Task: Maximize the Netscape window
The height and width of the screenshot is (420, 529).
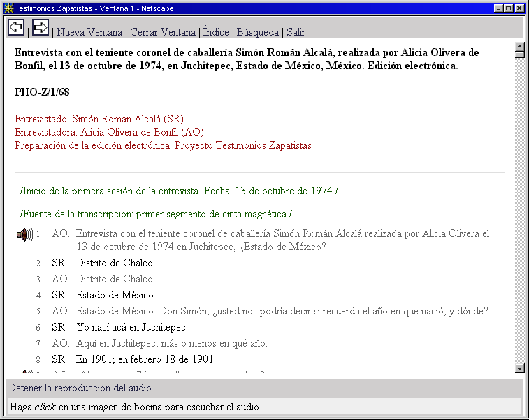Action: [508, 8]
